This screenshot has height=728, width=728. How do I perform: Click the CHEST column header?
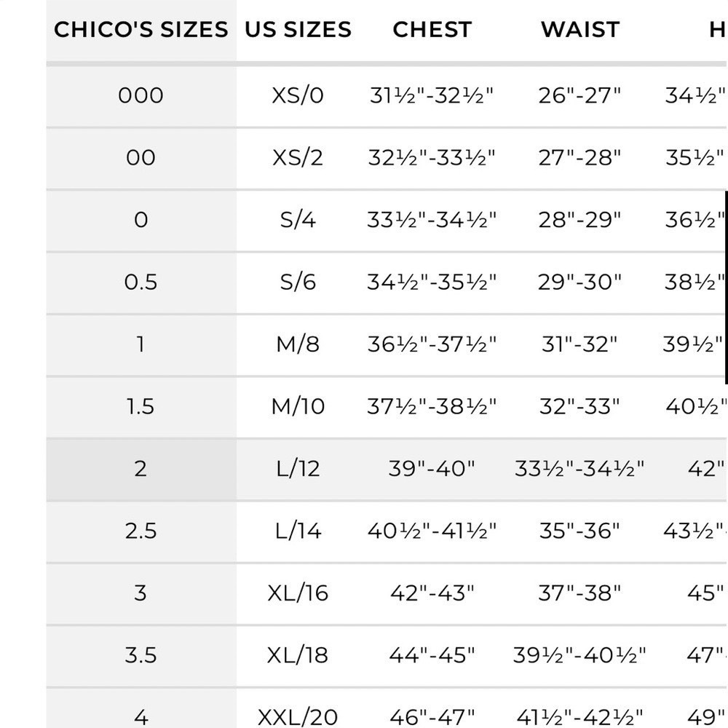[432, 30]
